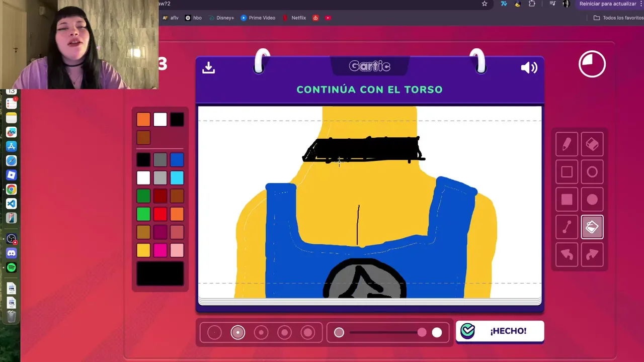The width and height of the screenshot is (644, 362).
Task: Open Spotify in the Dock
Action: click(x=11, y=268)
